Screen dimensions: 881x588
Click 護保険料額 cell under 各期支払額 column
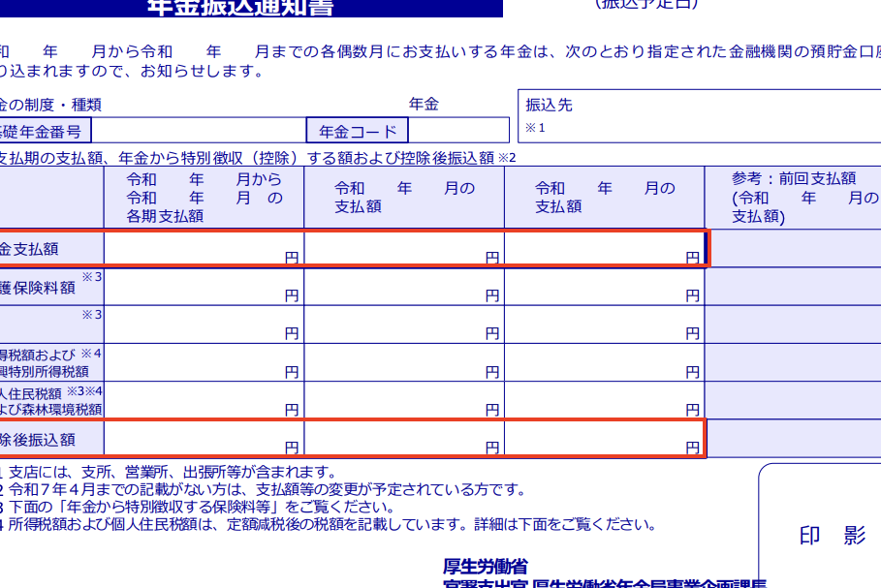[x=204, y=287]
